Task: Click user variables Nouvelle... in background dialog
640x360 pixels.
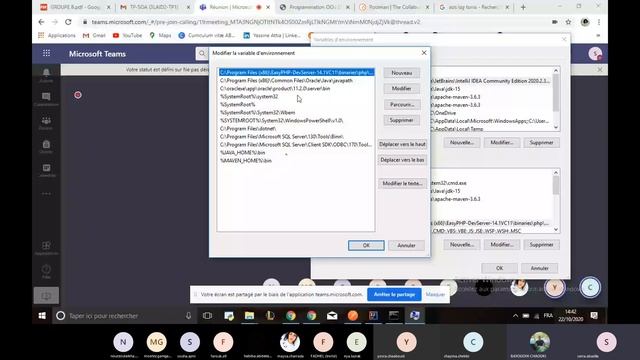Action: (462, 142)
